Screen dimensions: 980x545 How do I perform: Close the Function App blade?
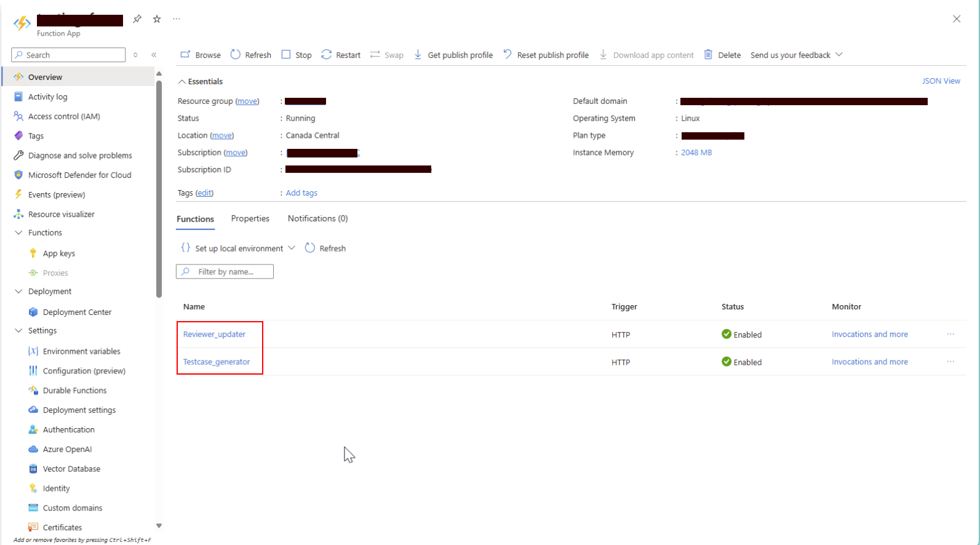pos(957,19)
